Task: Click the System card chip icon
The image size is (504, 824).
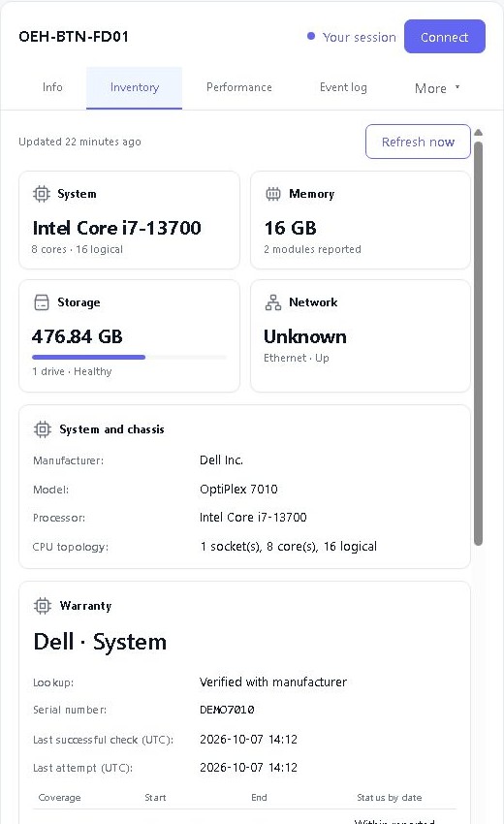Action: pos(42,194)
